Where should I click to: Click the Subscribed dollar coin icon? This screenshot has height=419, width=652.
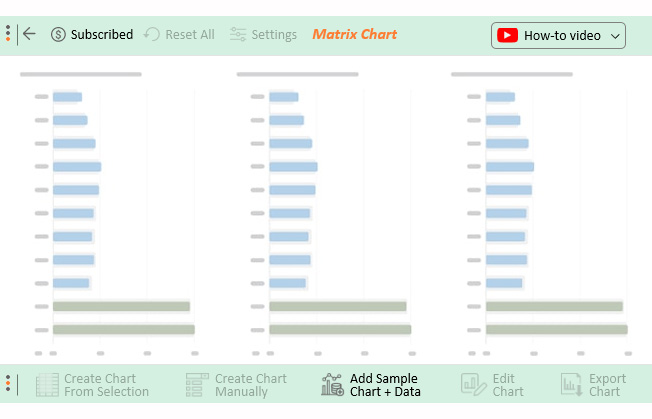point(58,35)
